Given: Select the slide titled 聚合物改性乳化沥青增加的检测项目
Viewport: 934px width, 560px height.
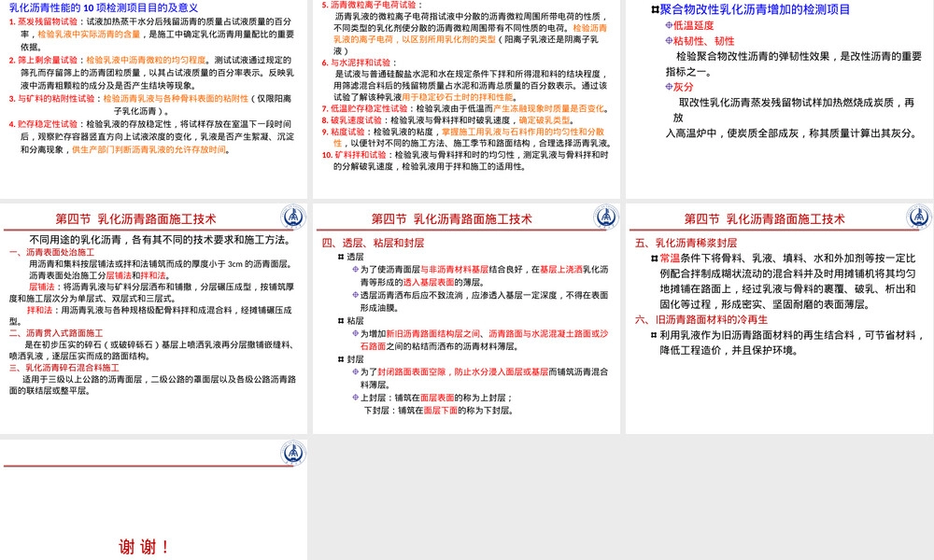Looking at the screenshot, I should 779,99.
